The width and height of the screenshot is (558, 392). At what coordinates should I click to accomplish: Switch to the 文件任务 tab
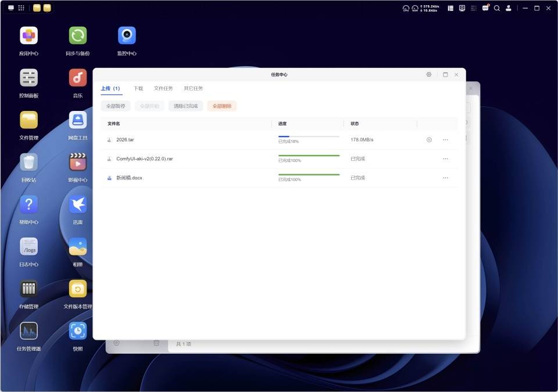pyautogui.click(x=163, y=88)
